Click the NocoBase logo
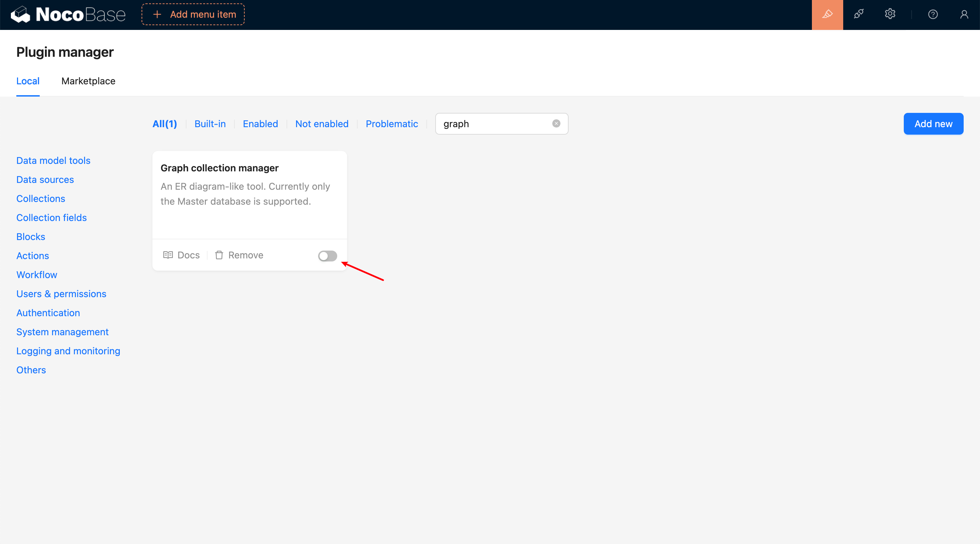Viewport: 980px width, 544px height. click(x=68, y=14)
